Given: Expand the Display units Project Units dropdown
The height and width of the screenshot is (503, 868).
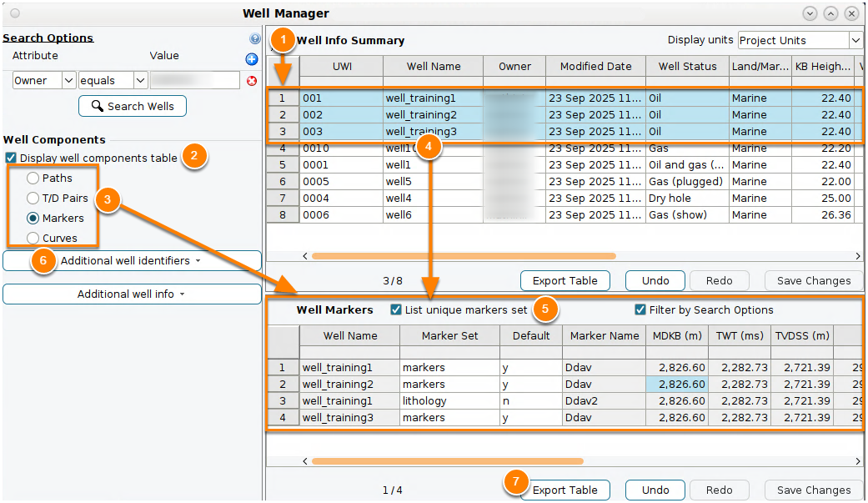Looking at the screenshot, I should 855,40.
